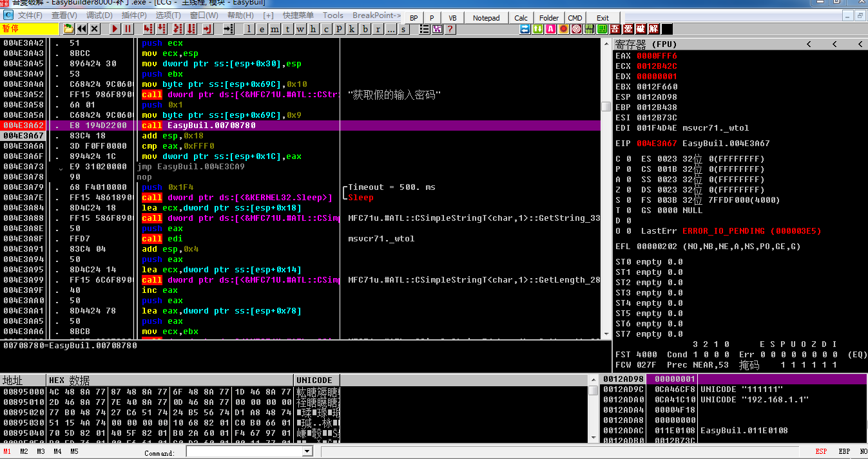Click the red question mark help icon
Screen dimensions: 868x459
point(450,29)
